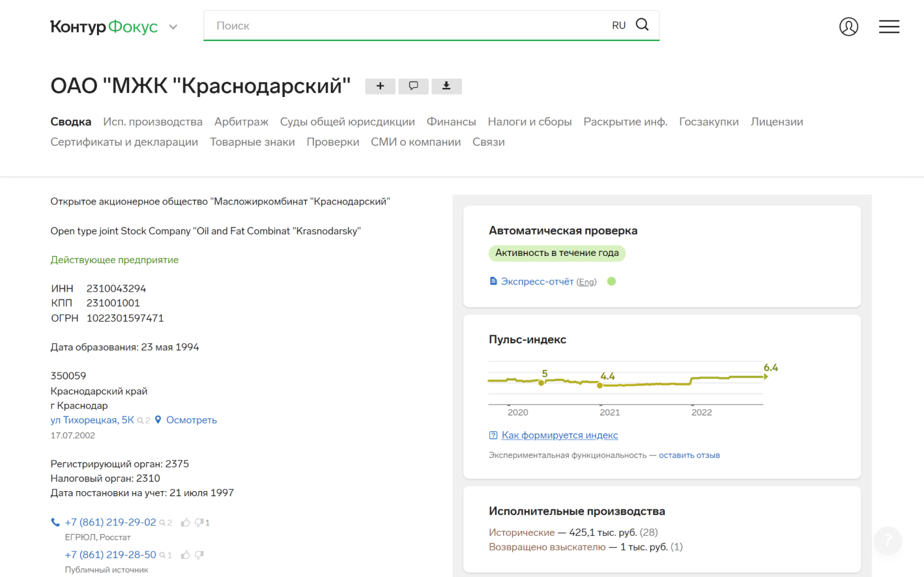Open the Раскрытие инф. tab
924x577 pixels.
(625, 122)
